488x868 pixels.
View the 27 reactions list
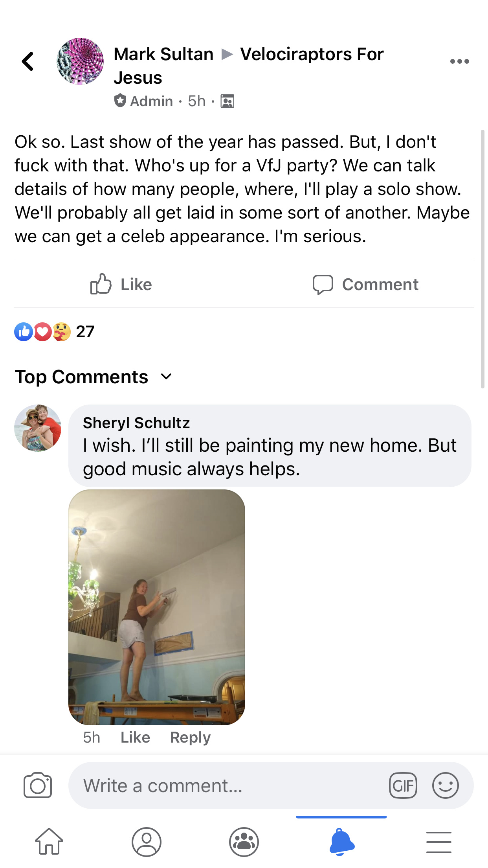[x=54, y=332]
